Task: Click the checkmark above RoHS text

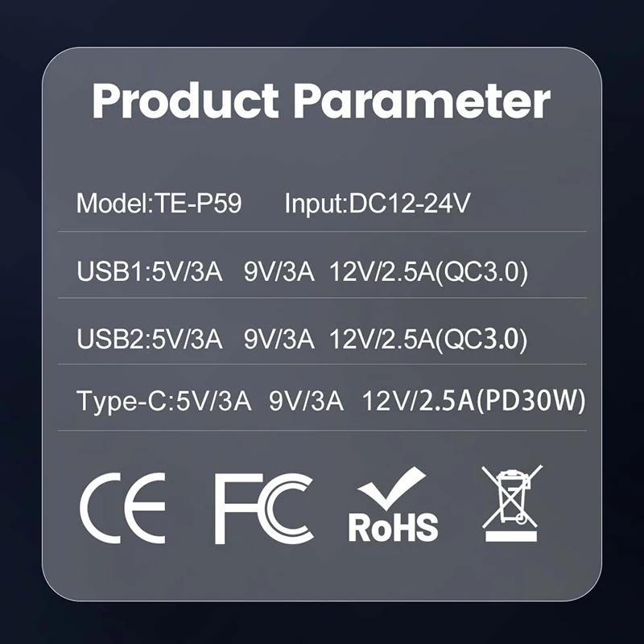Action: coord(392,488)
